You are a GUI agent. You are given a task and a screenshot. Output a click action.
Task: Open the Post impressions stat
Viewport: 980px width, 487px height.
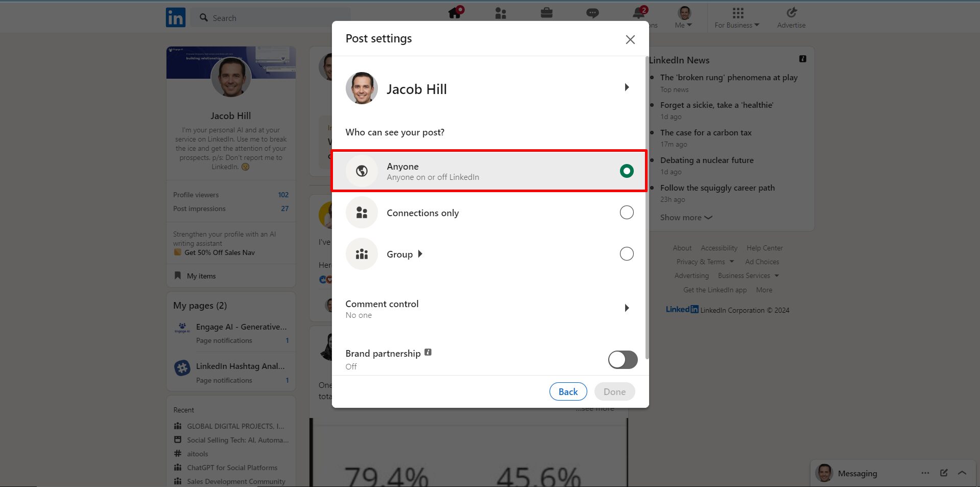[231, 208]
